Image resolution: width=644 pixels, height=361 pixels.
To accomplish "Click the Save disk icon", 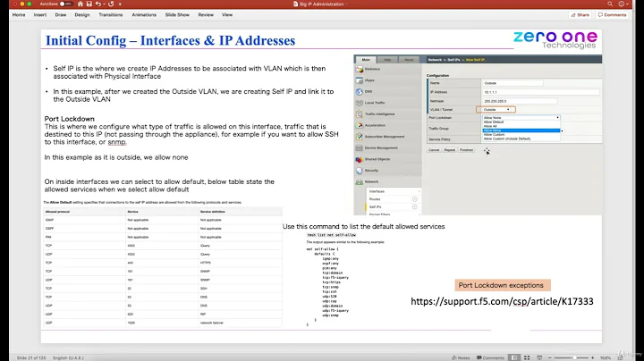I will (x=89, y=4).
